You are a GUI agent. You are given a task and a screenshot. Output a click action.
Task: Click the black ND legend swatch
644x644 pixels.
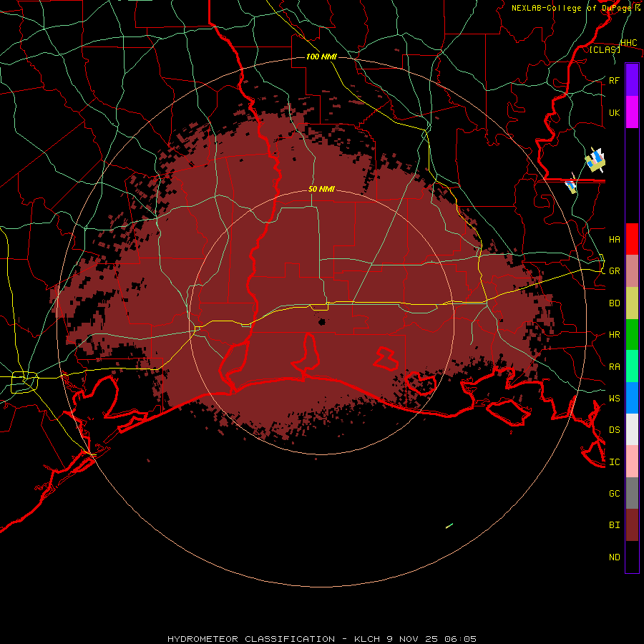click(632, 557)
